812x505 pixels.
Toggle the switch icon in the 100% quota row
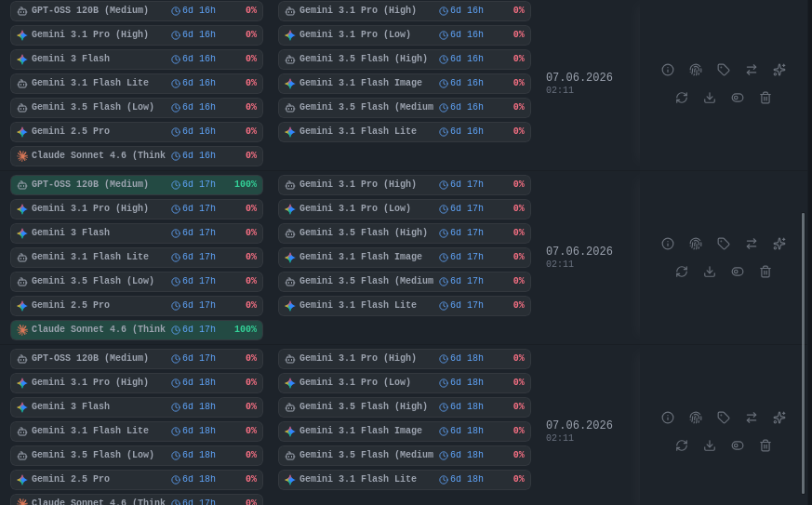(x=738, y=272)
